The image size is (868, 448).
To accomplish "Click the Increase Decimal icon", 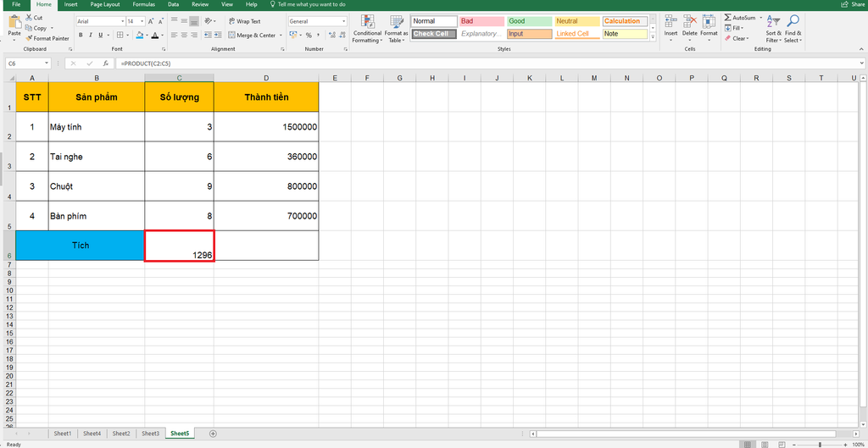I will (331, 35).
